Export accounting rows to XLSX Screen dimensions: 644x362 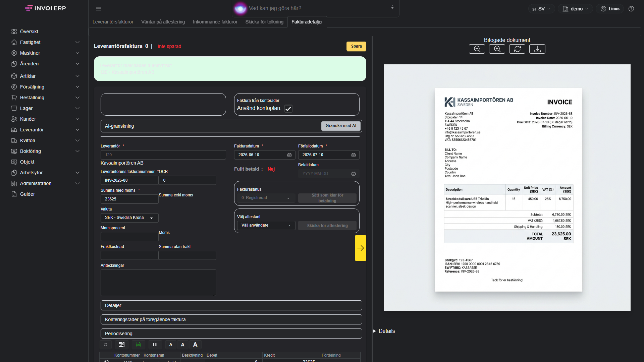(x=139, y=345)
